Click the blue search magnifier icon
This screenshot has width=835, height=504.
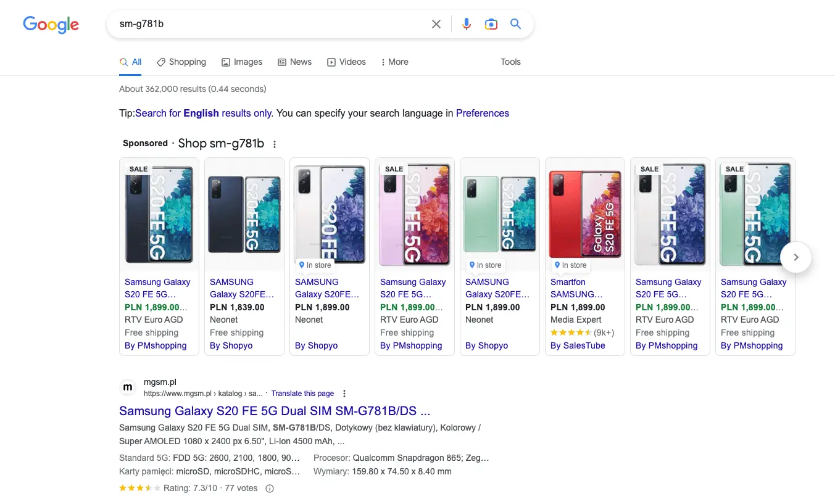tap(515, 23)
